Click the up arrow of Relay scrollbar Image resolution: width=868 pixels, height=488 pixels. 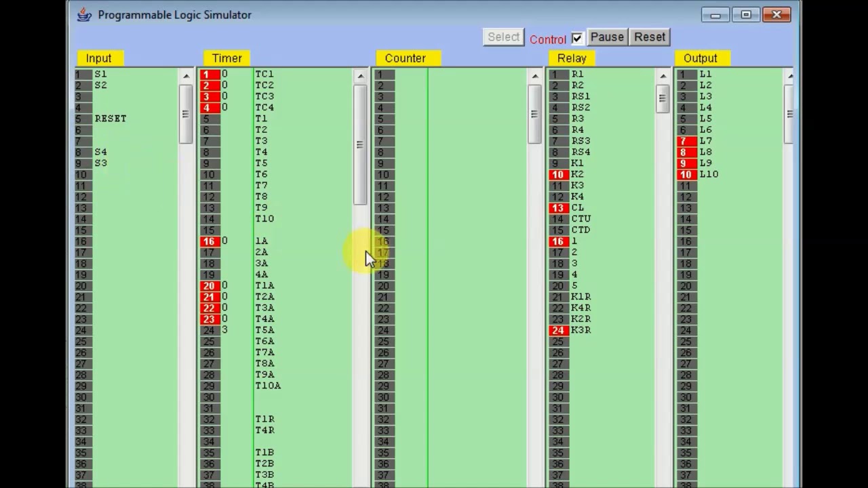pos(663,76)
